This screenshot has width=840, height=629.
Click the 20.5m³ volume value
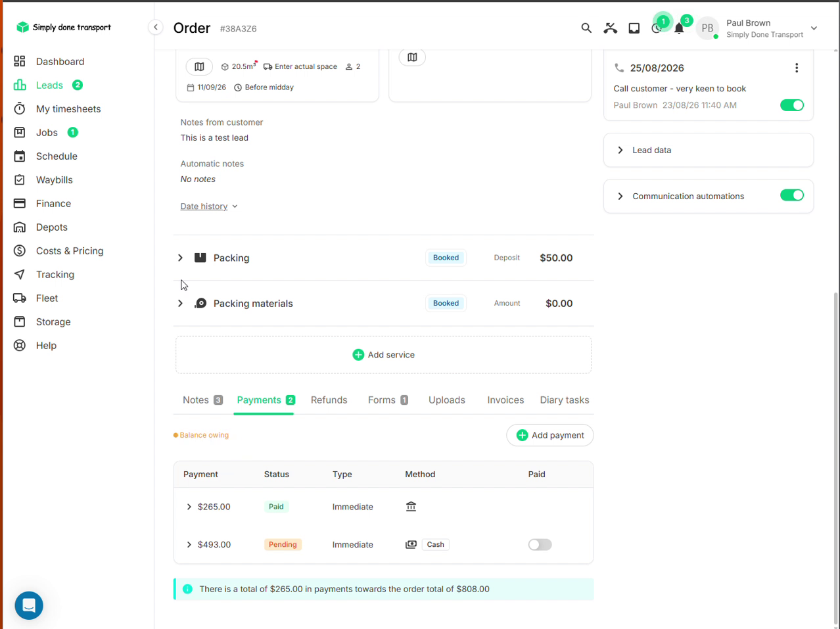(243, 66)
